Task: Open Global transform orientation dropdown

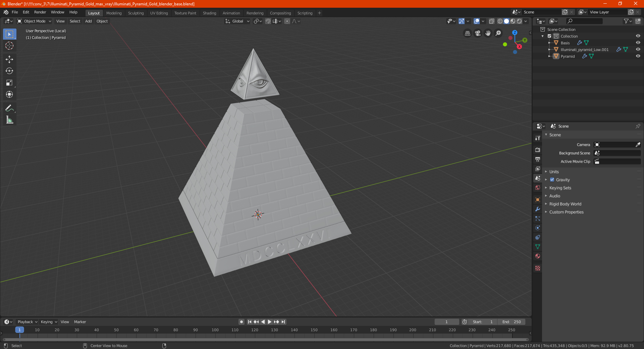Action: (x=237, y=21)
